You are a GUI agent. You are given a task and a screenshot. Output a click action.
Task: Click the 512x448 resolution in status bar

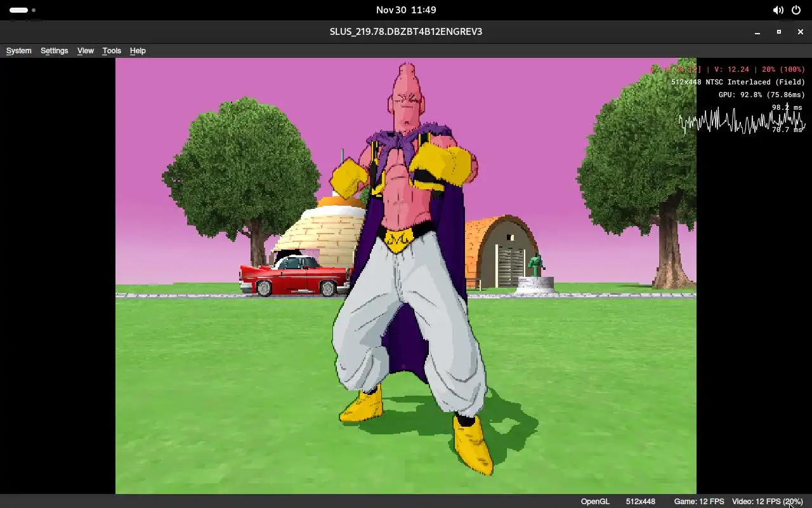640,502
